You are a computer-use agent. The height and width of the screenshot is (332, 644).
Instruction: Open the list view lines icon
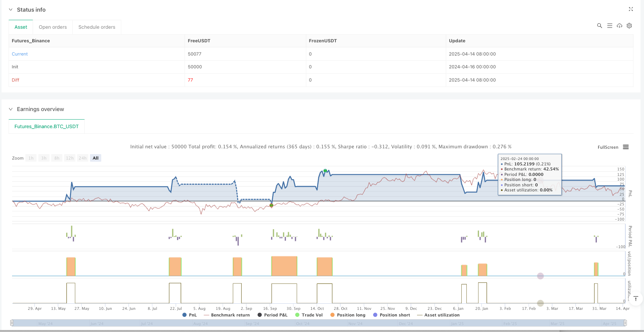(x=609, y=26)
